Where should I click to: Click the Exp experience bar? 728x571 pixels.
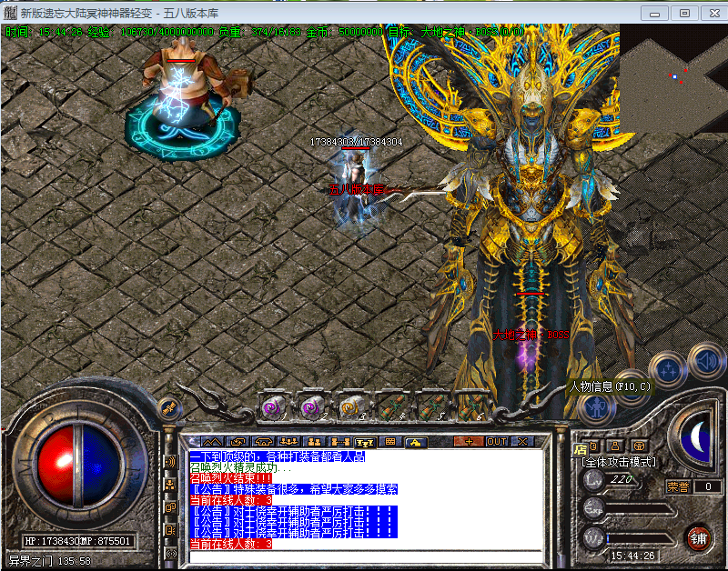point(640,510)
